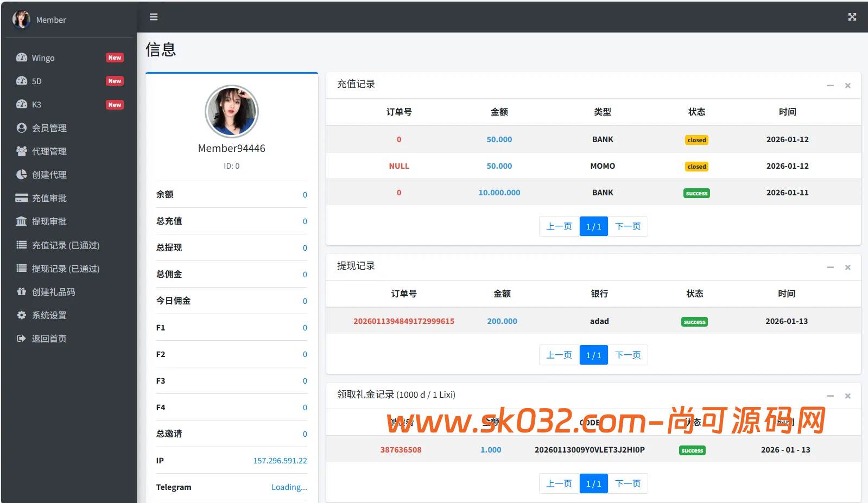
Task: Click the 代理管理 users icon
Action: pos(22,151)
